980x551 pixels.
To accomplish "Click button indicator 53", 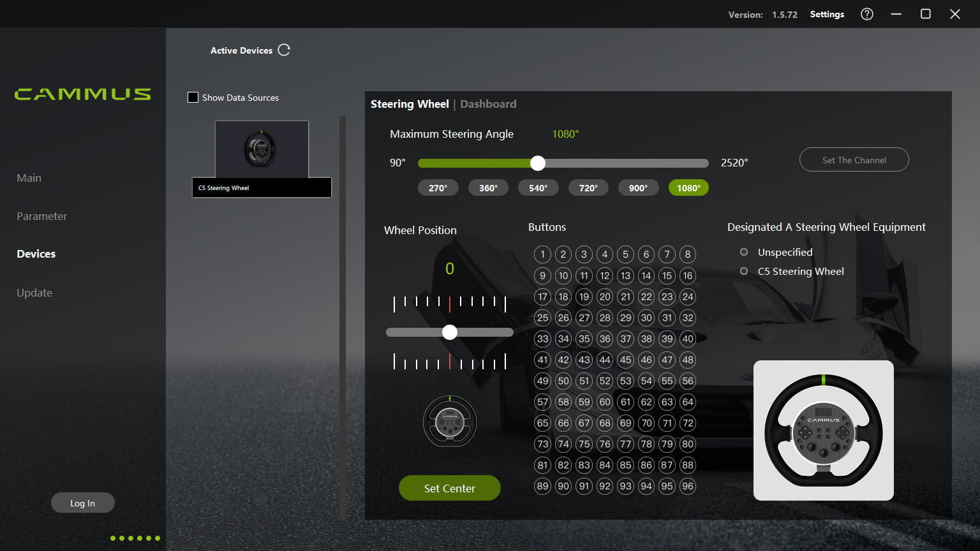I will click(x=625, y=381).
